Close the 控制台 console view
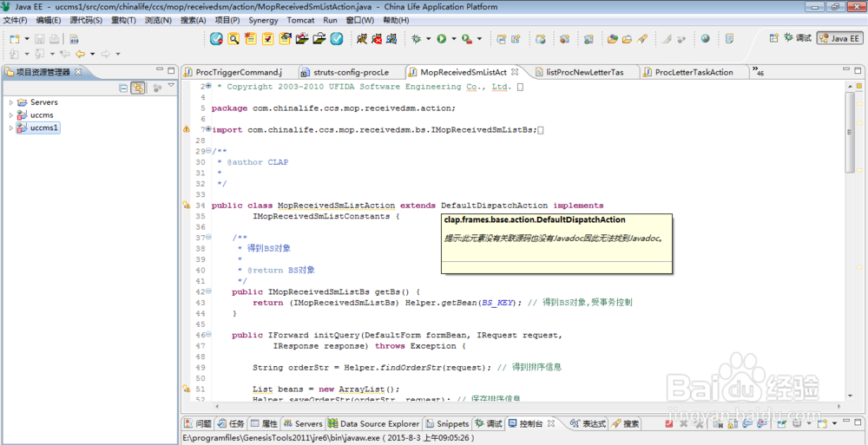 (551, 423)
